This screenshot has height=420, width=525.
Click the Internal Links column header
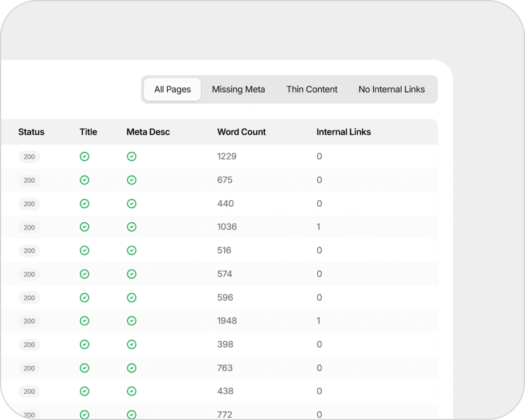point(344,132)
